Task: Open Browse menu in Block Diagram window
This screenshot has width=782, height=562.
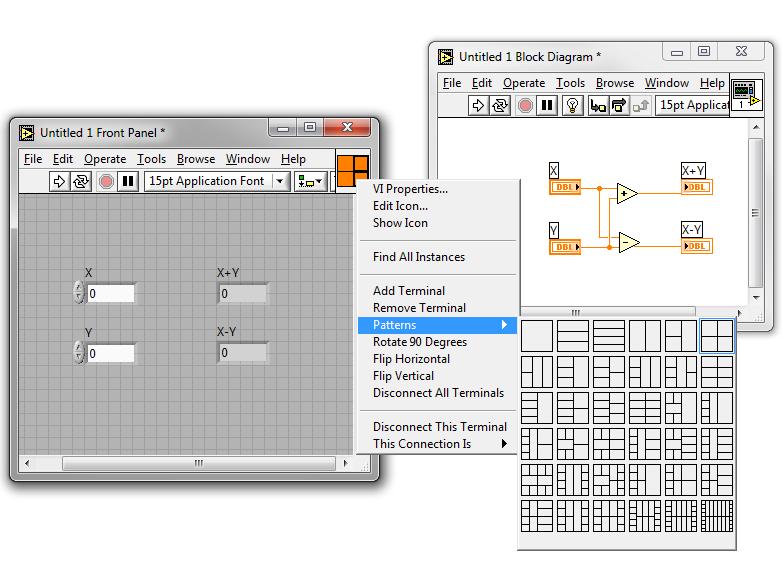Action: tap(615, 83)
